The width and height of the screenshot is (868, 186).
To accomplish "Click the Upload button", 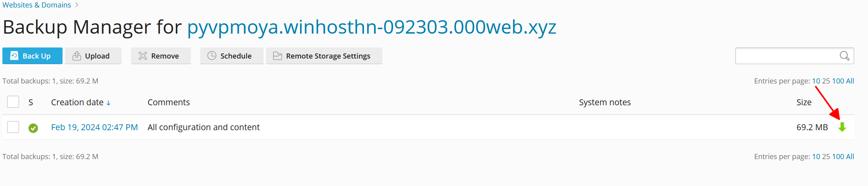I will [93, 56].
